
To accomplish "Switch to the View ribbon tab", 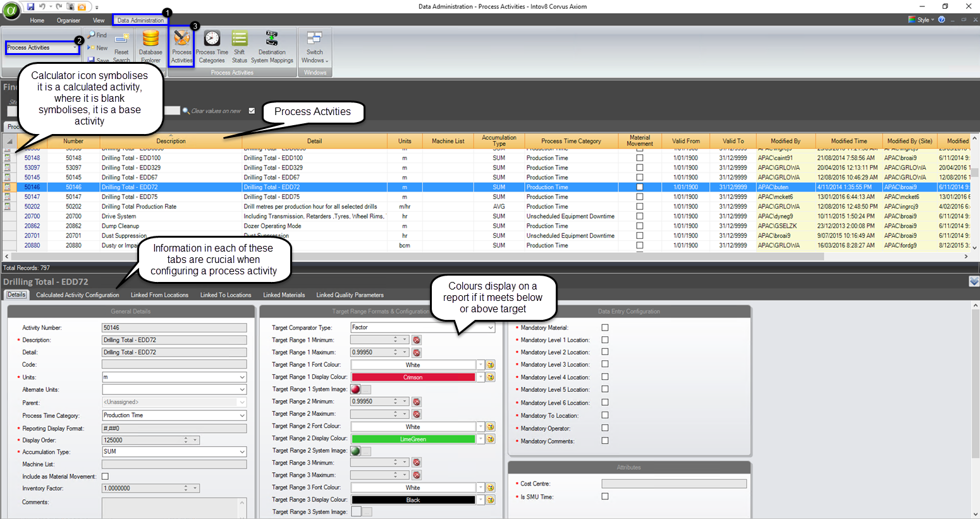I will (x=99, y=20).
